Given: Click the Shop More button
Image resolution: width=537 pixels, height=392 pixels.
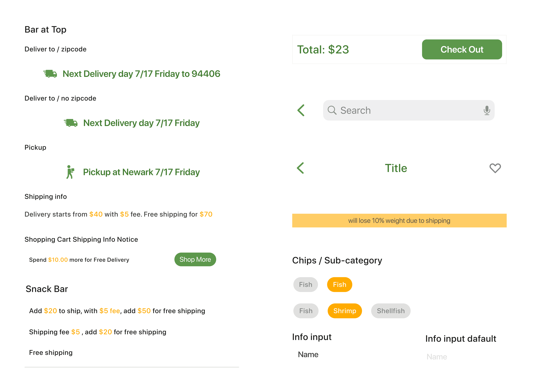Looking at the screenshot, I should [x=195, y=259].
